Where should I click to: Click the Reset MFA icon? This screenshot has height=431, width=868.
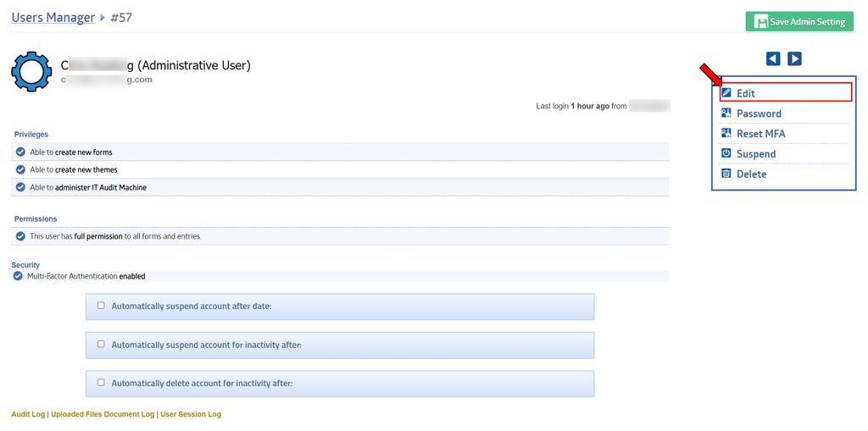point(726,134)
